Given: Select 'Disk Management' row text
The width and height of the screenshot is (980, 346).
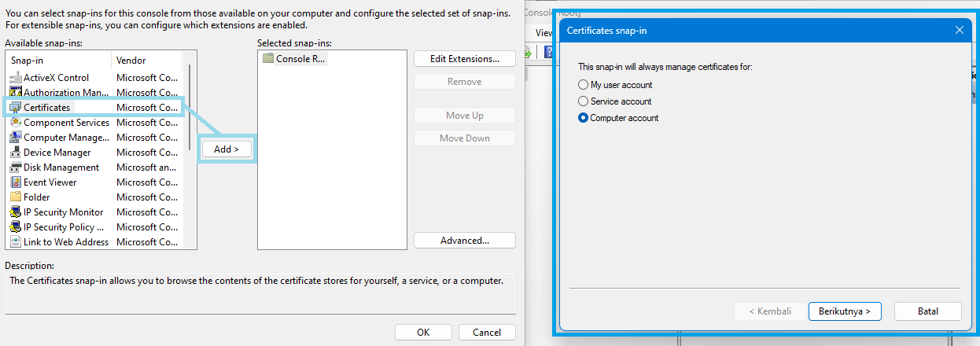Looking at the screenshot, I should pos(61,167).
